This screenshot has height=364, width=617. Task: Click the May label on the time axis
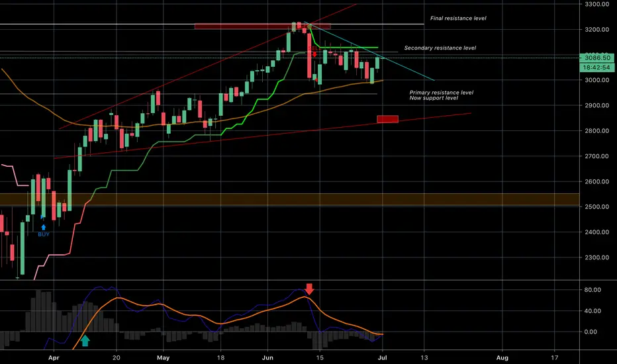click(x=163, y=357)
